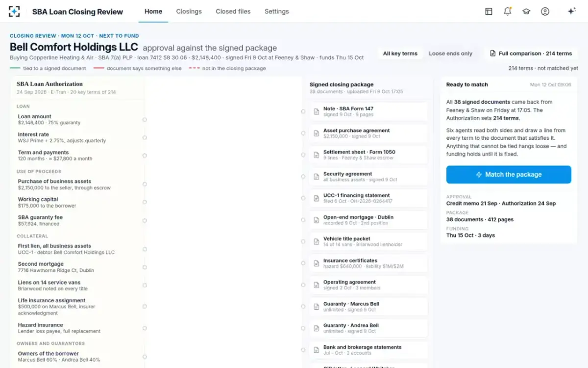The image size is (588, 368).
Task: Open the Settings tab
Action: click(277, 11)
